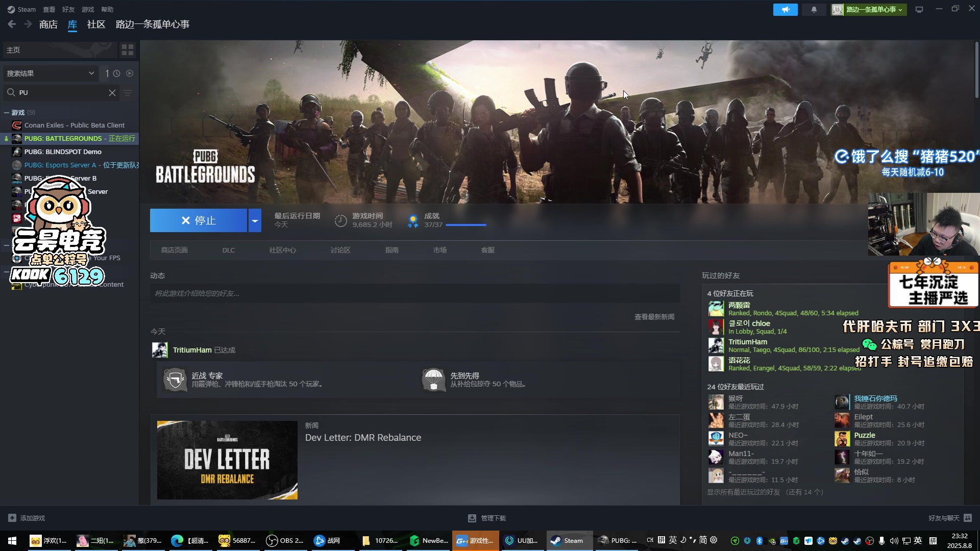Open the launch options arrow beside 停止
This screenshot has height=551, width=980.
[x=255, y=220]
